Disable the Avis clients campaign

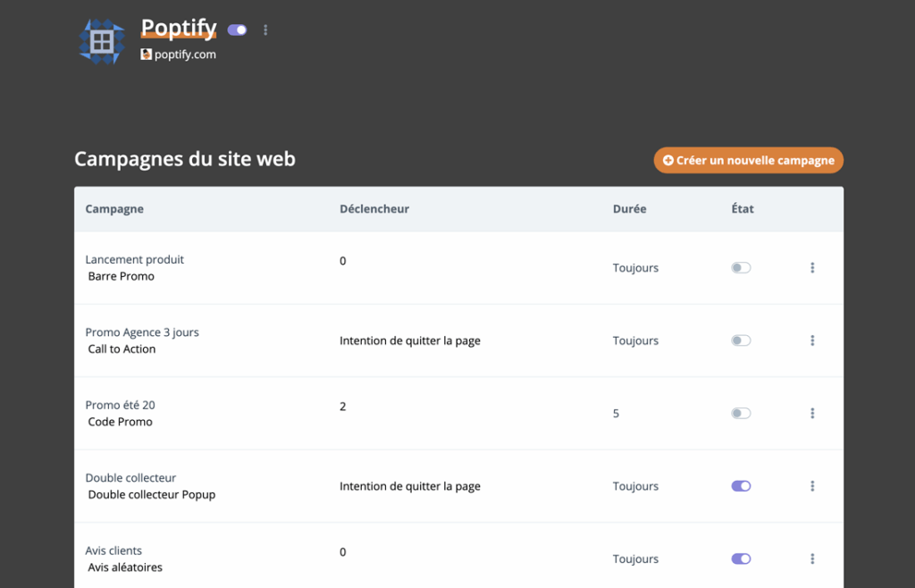741,559
